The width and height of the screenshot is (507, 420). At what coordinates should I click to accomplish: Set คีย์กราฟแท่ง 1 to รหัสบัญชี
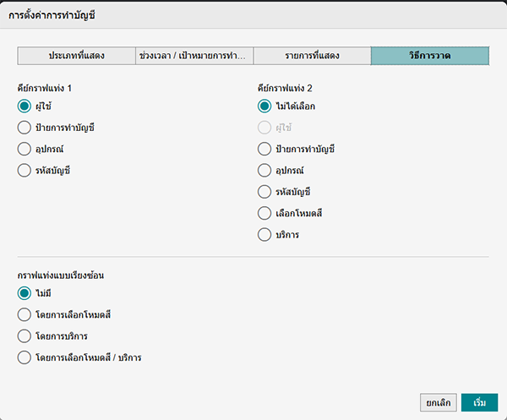click(x=25, y=171)
